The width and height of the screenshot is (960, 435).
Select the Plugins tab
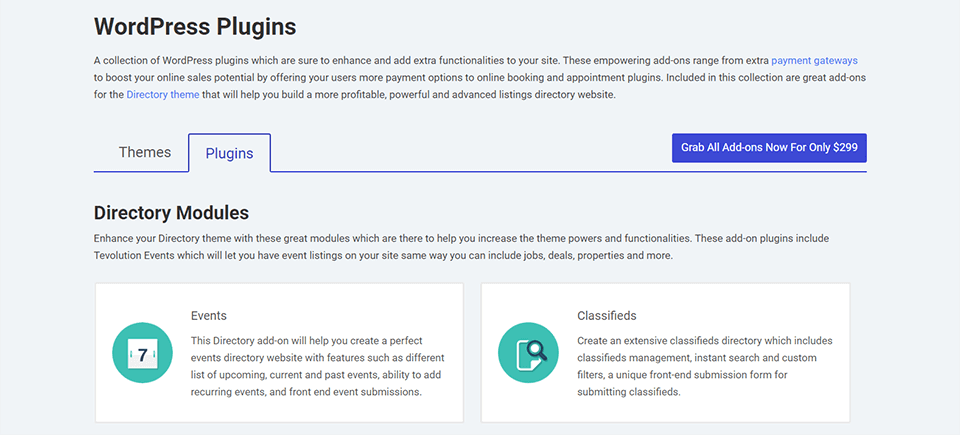(229, 153)
